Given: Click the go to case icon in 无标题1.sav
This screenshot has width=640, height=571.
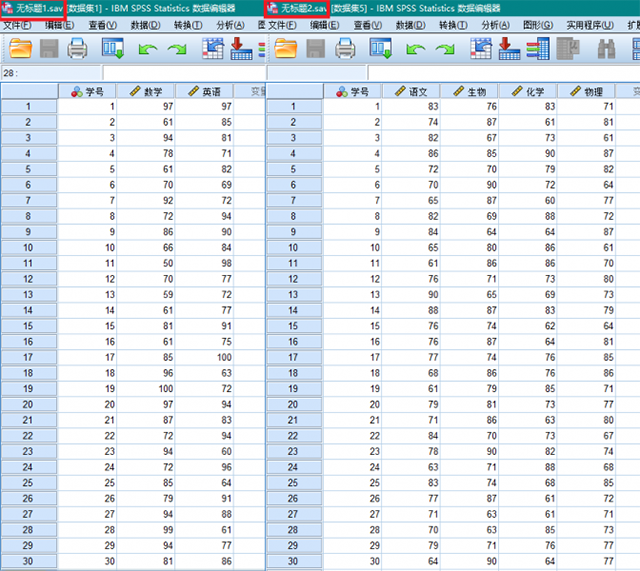Looking at the screenshot, I should (213, 49).
